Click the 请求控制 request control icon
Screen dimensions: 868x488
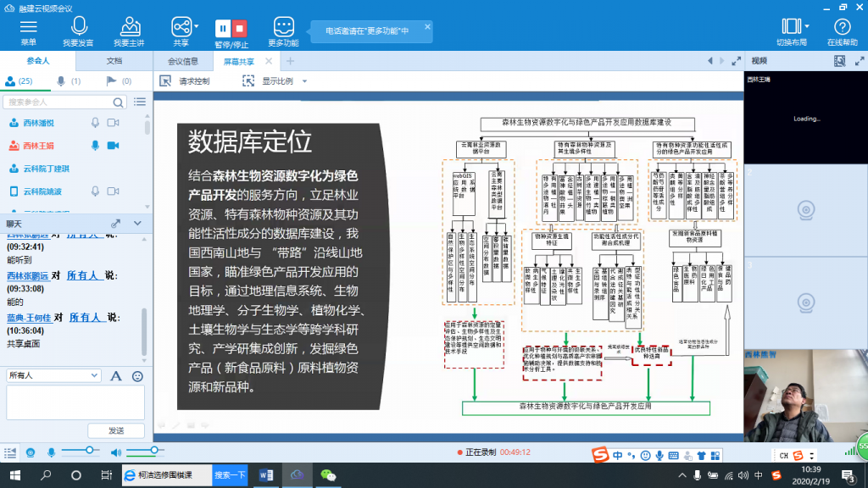click(x=166, y=81)
